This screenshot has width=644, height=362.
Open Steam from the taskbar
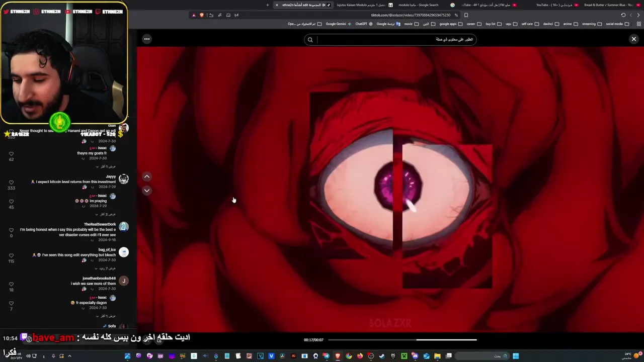(x=382, y=356)
